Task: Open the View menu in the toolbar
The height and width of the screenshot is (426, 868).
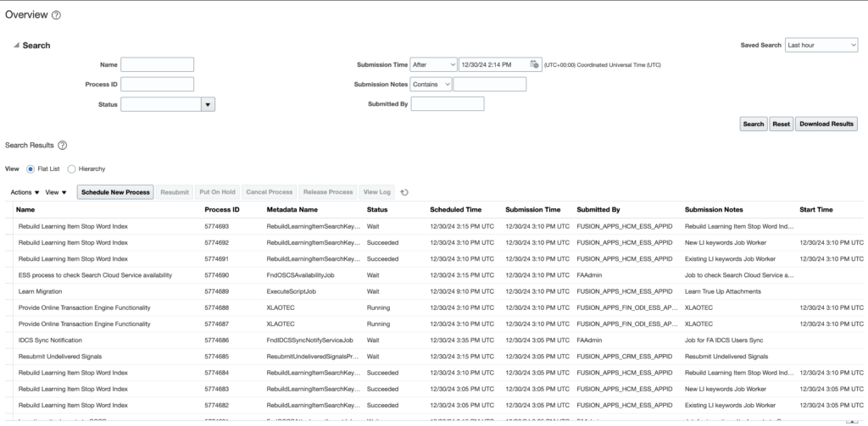Action: click(x=56, y=192)
